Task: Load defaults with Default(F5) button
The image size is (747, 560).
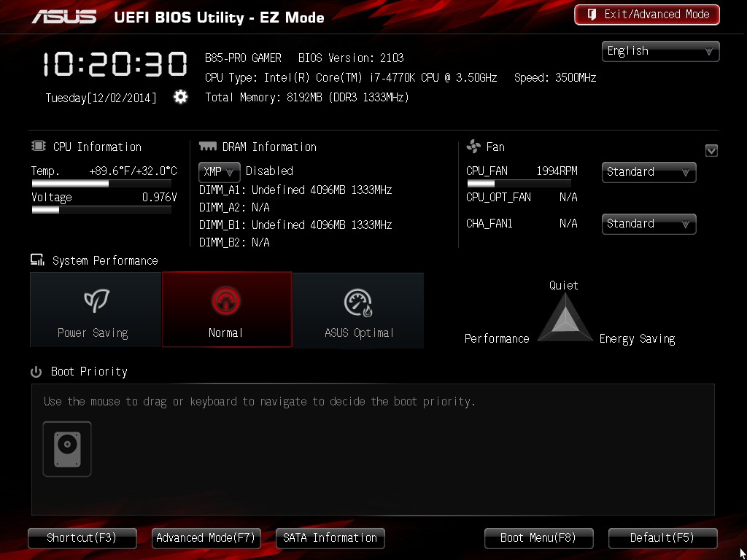Action: [662, 538]
